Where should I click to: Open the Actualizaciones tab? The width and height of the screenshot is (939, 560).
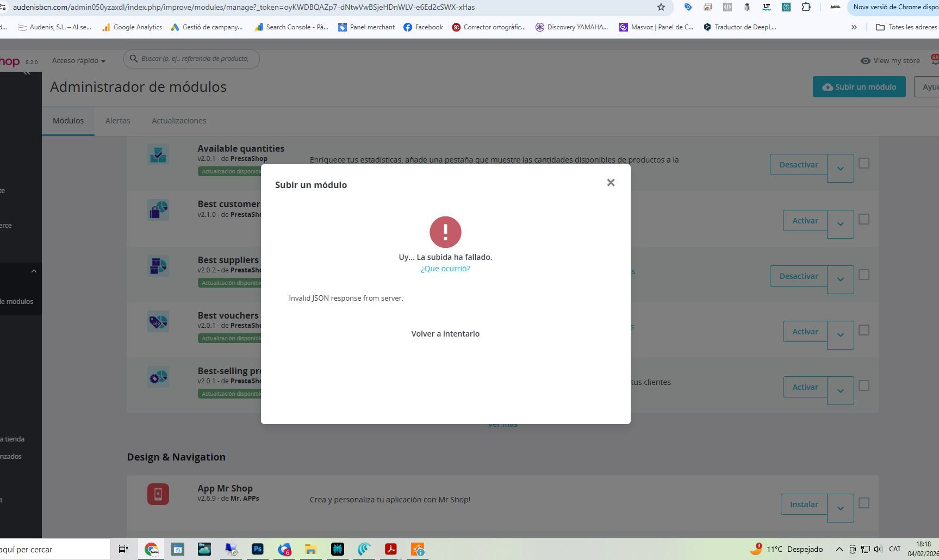click(x=179, y=121)
